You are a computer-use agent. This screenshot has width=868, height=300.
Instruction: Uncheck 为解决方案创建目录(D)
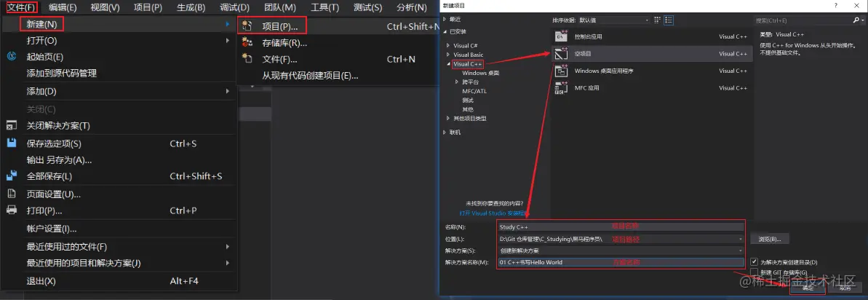coord(754,261)
